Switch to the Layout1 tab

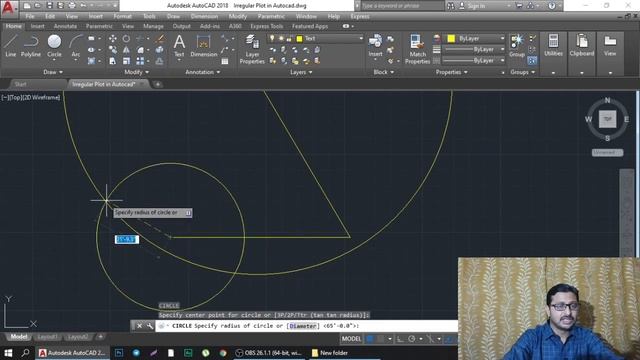coord(47,337)
